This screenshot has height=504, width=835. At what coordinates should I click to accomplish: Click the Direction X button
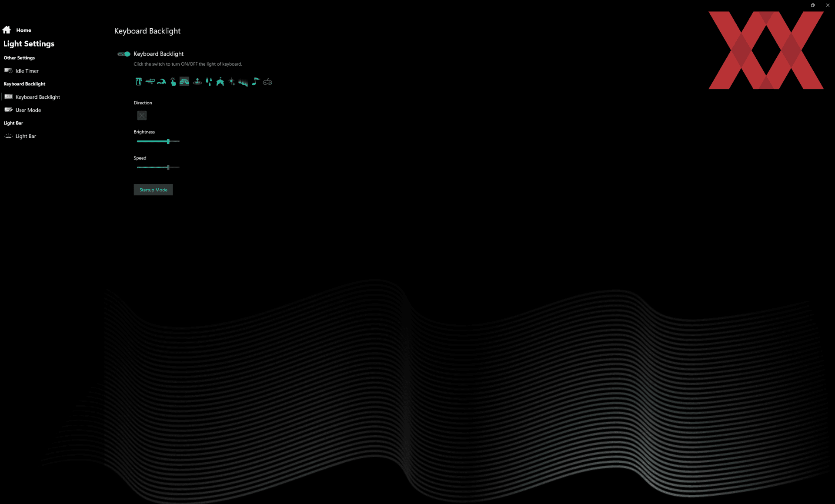142,115
